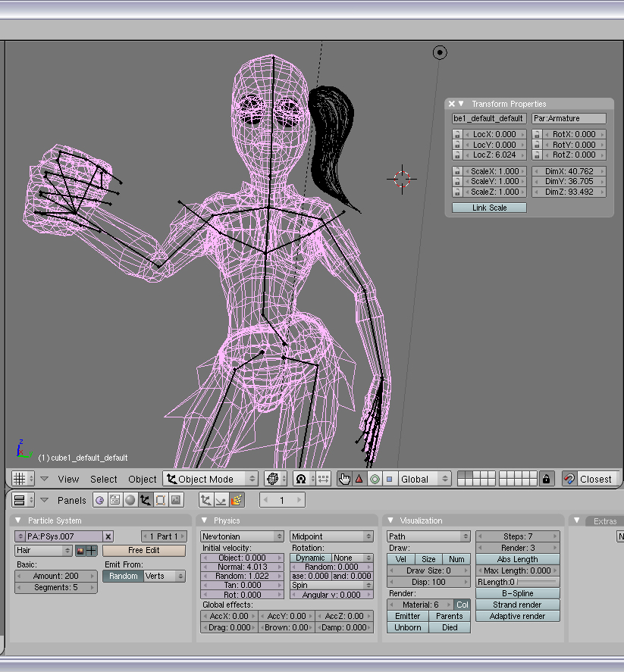Toggle particle 3D view display icon beside Free Edit
Viewport: 624px width, 672px height.
(91, 551)
